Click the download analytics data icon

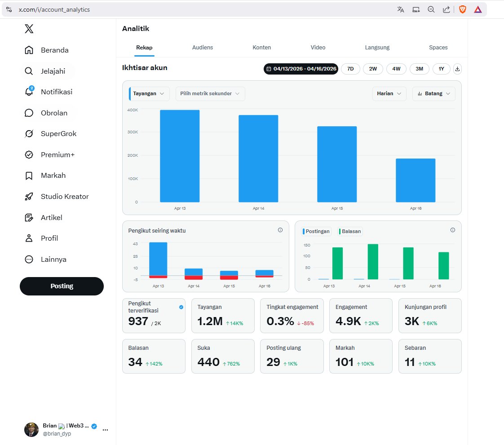pyautogui.click(x=457, y=69)
